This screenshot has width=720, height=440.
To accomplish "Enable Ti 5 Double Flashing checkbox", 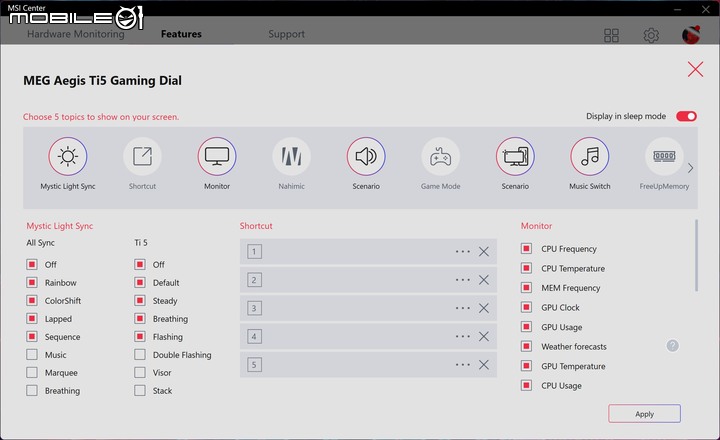I will [140, 355].
